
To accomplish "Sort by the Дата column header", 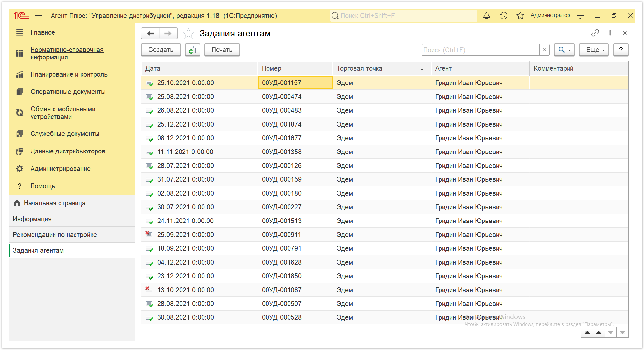I will [x=200, y=68].
